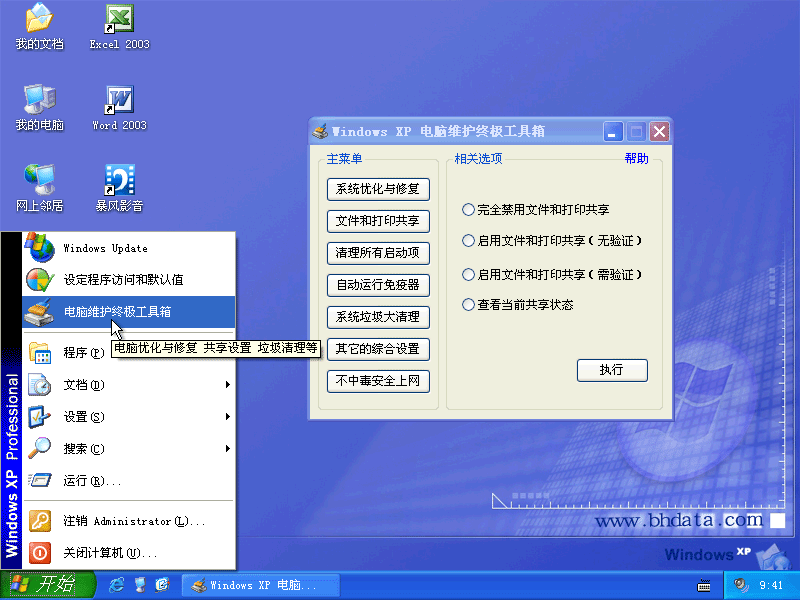Launch Internet Explorer from Quick Launch
This screenshot has height=600, width=800.
[117, 585]
